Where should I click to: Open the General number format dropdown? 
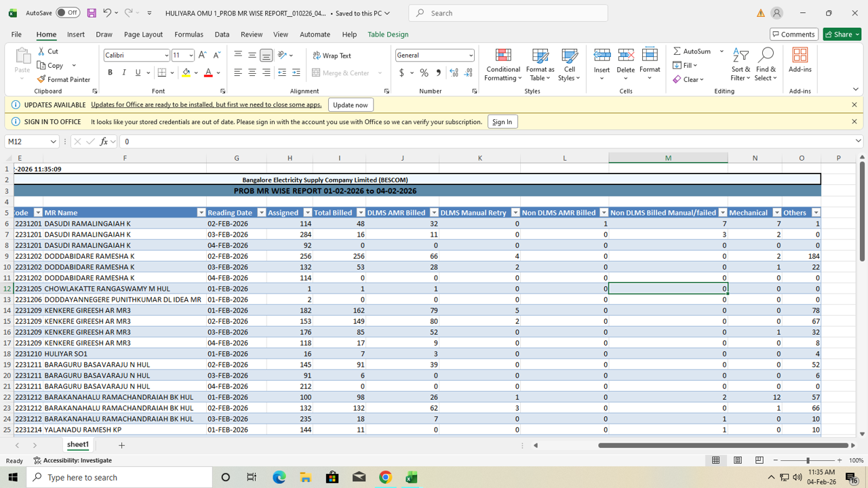tap(471, 56)
